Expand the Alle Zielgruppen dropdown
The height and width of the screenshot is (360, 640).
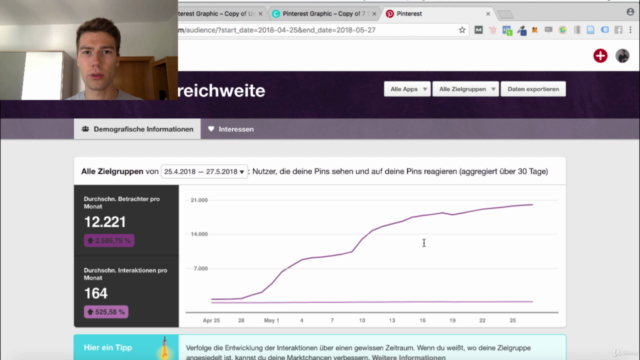pyautogui.click(x=466, y=89)
